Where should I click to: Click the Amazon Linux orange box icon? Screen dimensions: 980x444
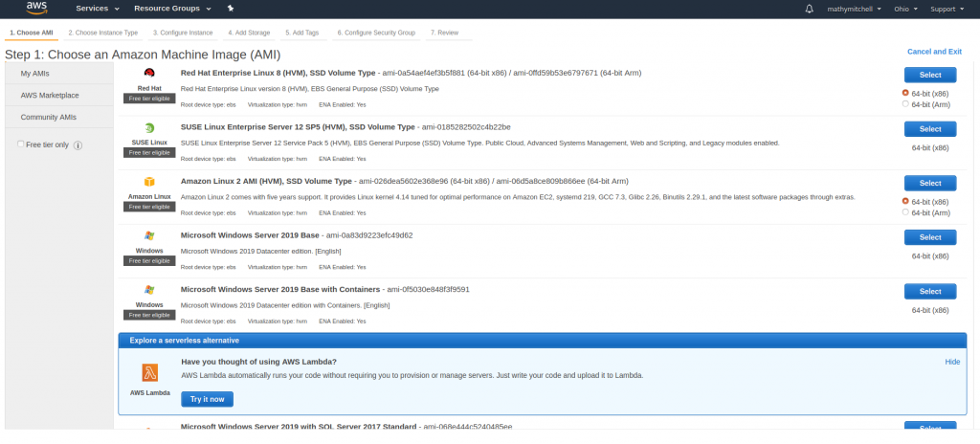[149, 182]
